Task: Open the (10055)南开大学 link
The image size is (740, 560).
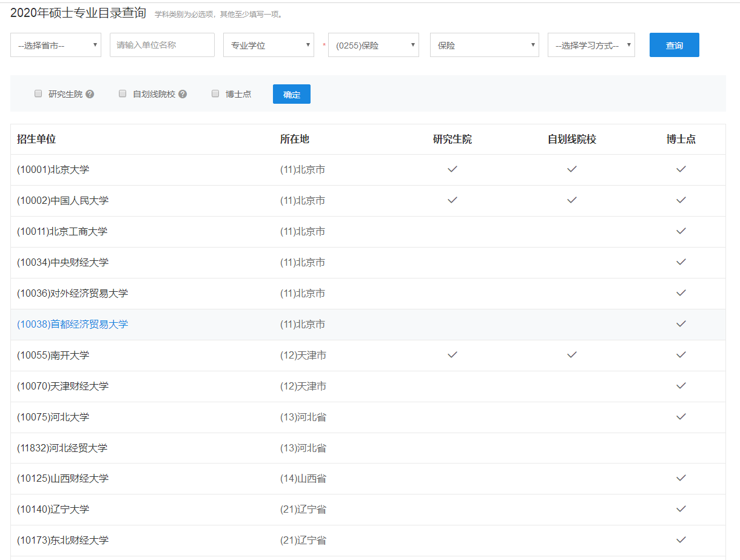Action: tap(53, 356)
